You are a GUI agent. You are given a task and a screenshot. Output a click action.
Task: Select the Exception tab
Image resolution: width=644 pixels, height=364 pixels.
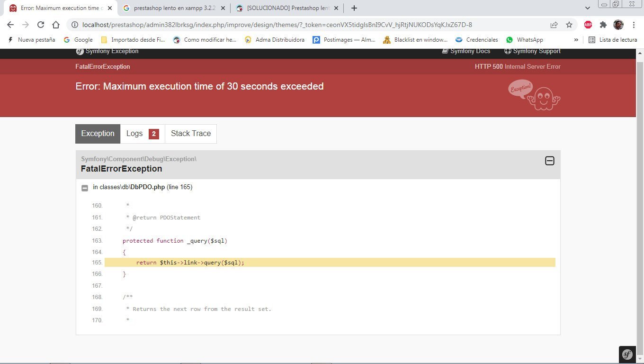[98, 134]
